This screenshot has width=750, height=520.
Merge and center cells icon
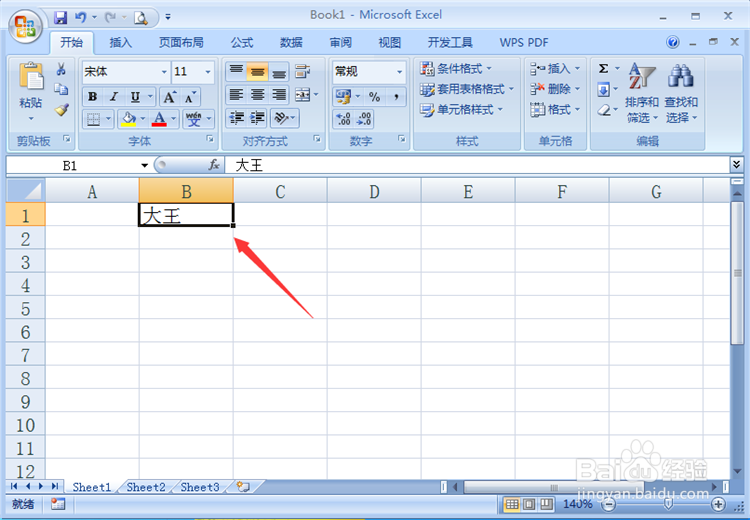[302, 95]
